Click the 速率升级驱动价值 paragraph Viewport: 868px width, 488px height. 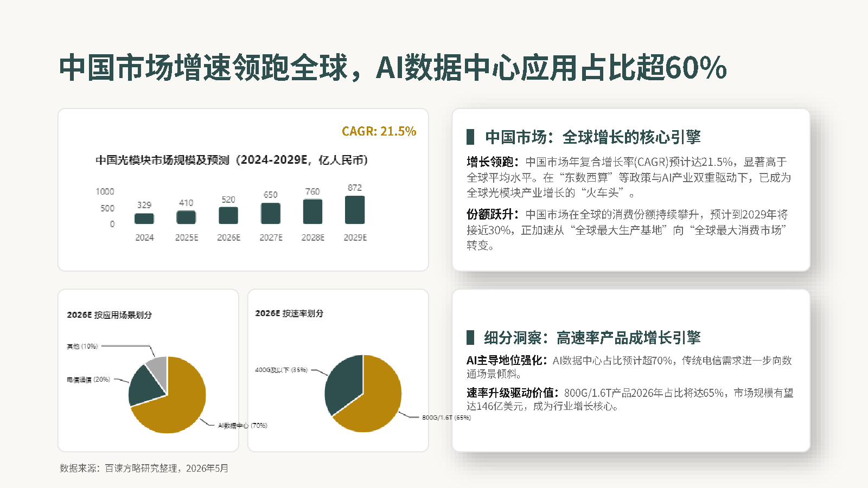point(630,400)
